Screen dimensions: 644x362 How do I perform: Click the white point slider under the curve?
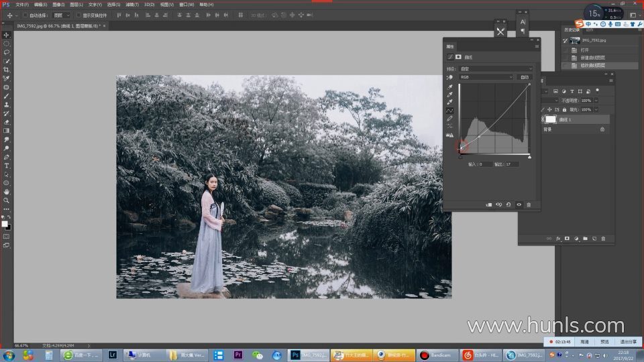(x=529, y=157)
